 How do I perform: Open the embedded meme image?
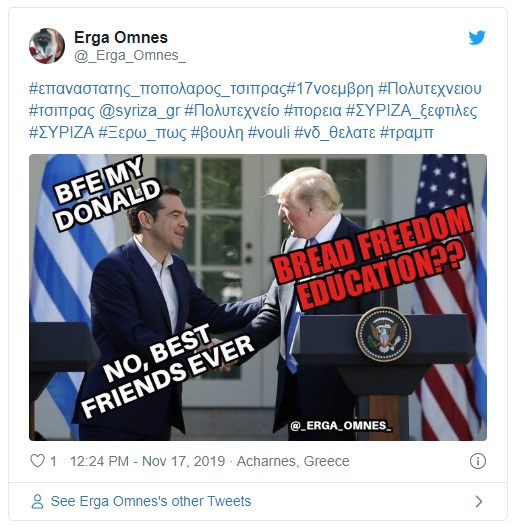(x=258, y=297)
